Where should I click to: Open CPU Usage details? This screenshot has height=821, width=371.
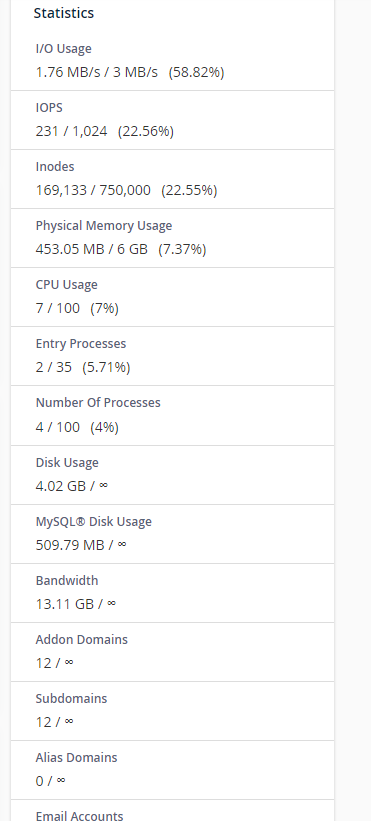pos(66,285)
